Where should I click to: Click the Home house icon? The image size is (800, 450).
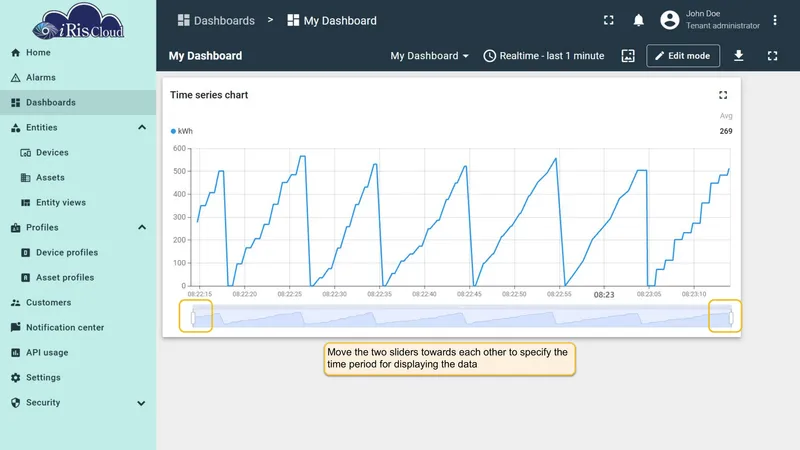pos(15,53)
